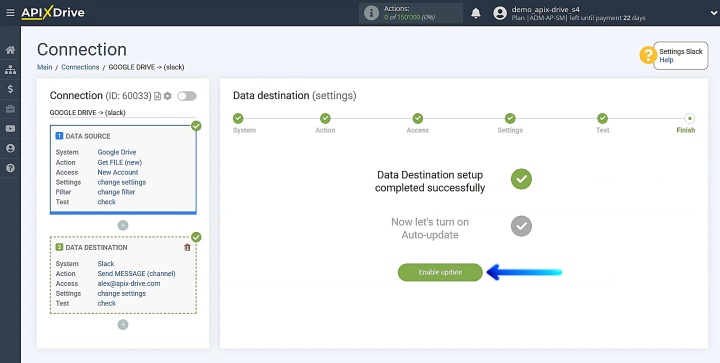
Task: Click the user avatar icon in header
Action: 500,13
